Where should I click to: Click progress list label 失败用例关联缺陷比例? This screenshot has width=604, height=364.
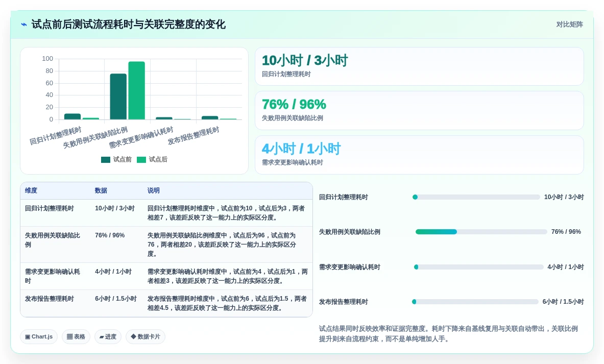(349, 232)
